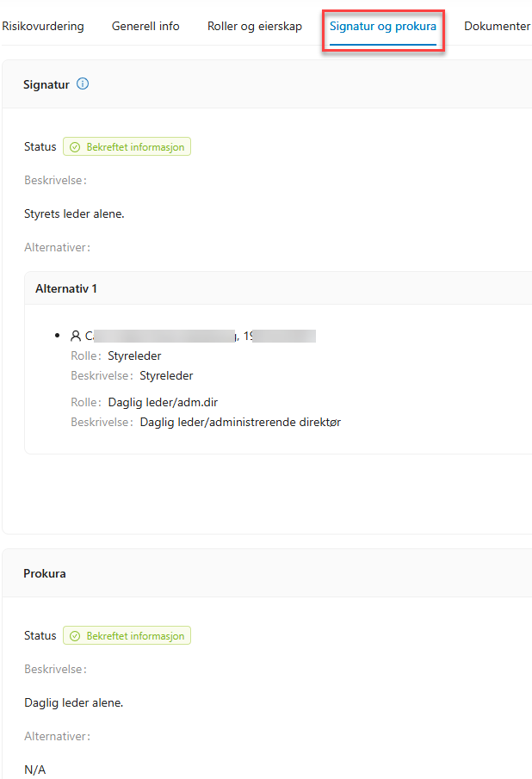Click the Status label in Prokura section
This screenshot has width=532, height=779.
click(x=40, y=636)
